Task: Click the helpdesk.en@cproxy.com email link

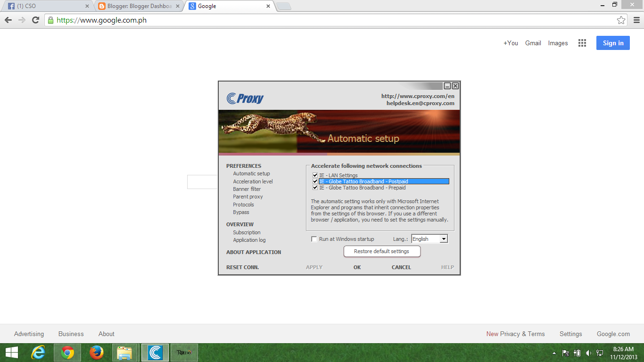Action: (421, 103)
